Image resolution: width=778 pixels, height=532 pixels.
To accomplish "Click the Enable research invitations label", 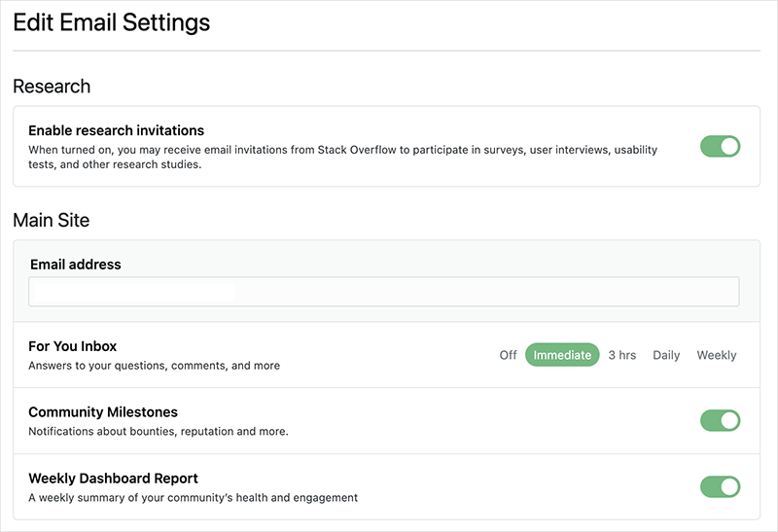I will 116,130.
